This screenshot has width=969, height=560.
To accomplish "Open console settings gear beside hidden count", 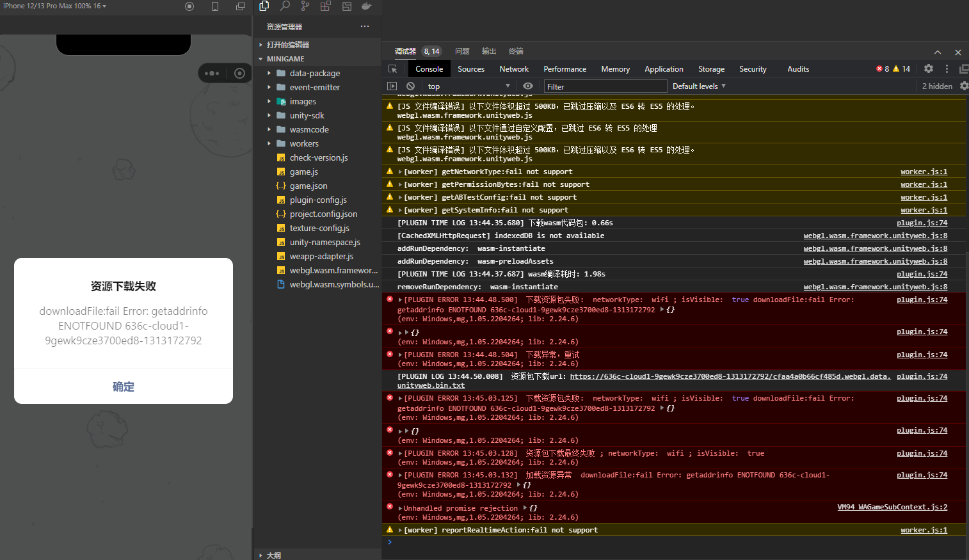I will [964, 86].
